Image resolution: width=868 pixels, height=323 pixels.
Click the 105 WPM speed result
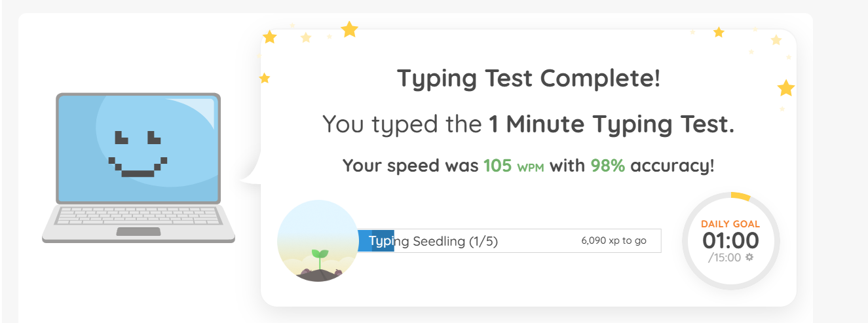pyautogui.click(x=514, y=166)
